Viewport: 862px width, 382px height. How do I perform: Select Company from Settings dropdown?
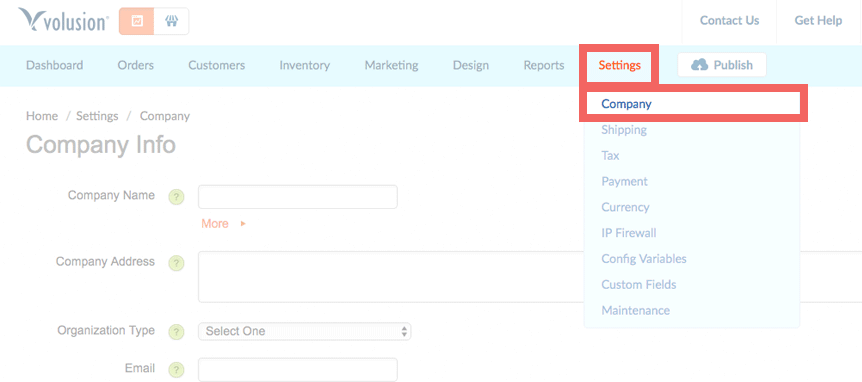pyautogui.click(x=693, y=103)
